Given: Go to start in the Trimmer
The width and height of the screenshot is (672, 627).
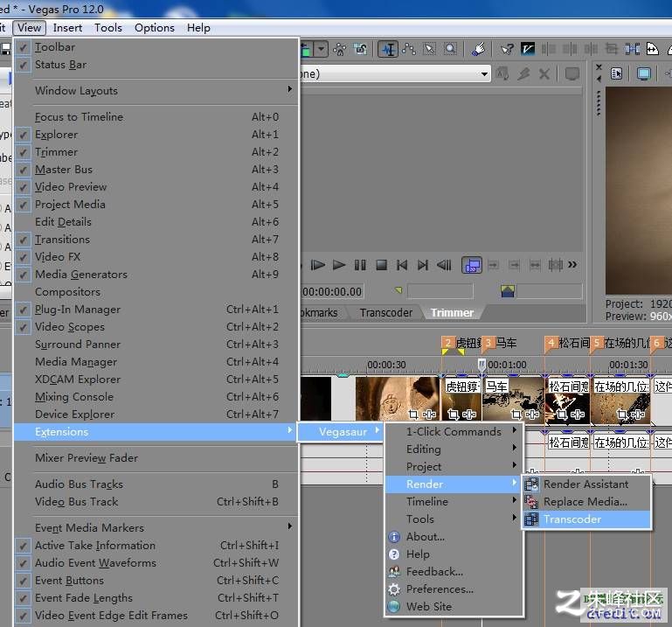Looking at the screenshot, I should (402, 265).
